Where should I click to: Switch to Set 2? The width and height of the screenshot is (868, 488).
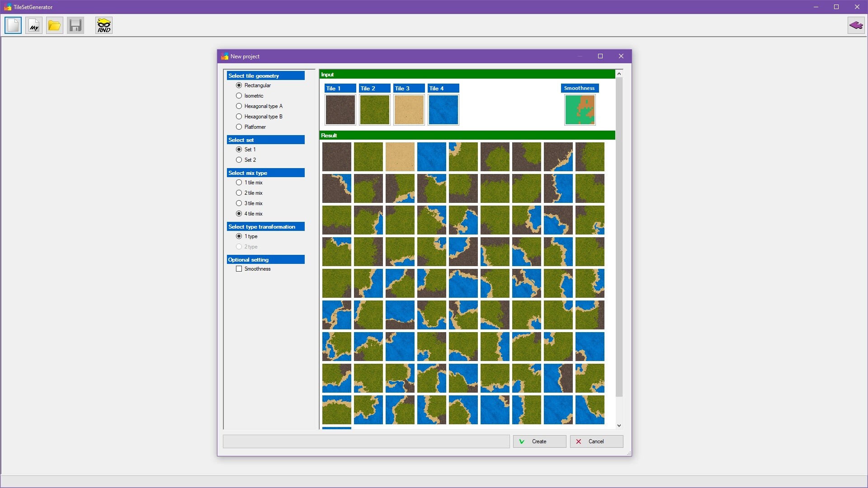pos(239,160)
